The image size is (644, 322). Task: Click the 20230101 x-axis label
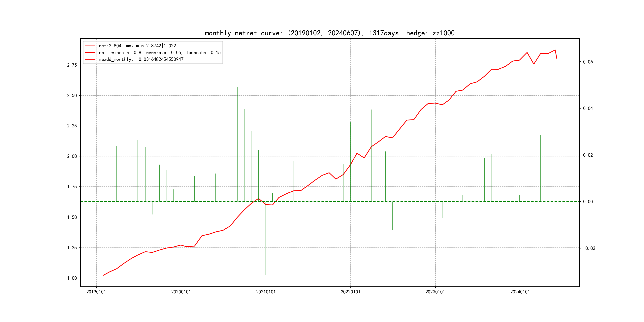435,292
